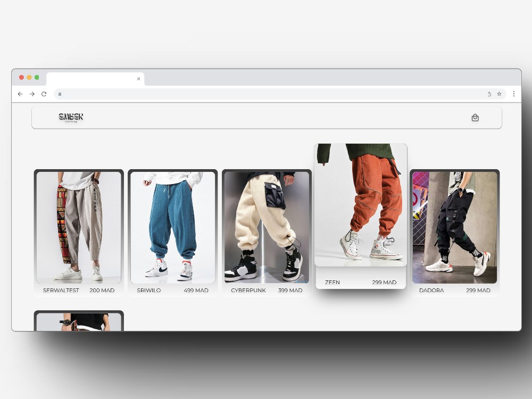Viewport: 532px width, 399px height.
Task: View the CYBERPUNK product image
Action: coord(266,226)
